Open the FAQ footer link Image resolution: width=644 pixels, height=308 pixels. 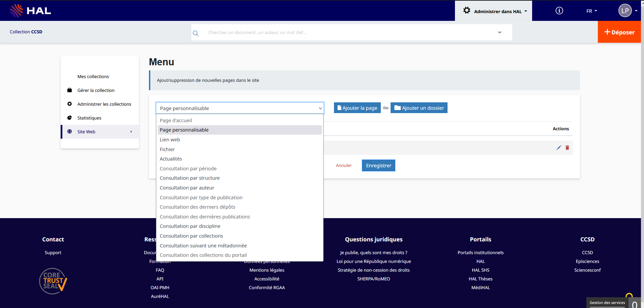(160, 270)
